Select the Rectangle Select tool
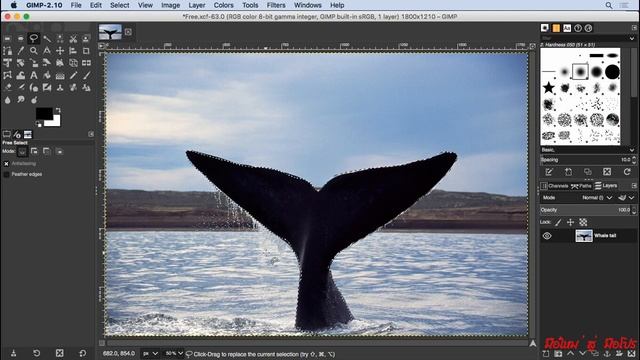This screenshot has width=640, height=360. [7, 39]
